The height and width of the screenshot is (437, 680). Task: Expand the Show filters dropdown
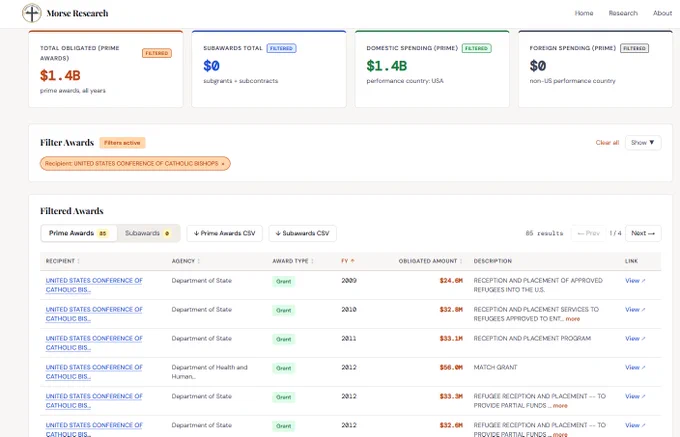tap(643, 143)
